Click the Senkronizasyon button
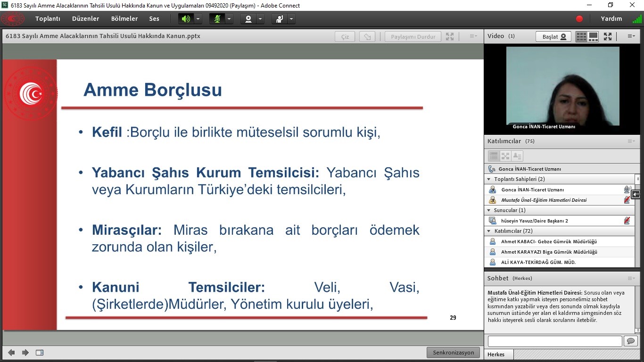The width and height of the screenshot is (644, 362). pyautogui.click(x=454, y=353)
